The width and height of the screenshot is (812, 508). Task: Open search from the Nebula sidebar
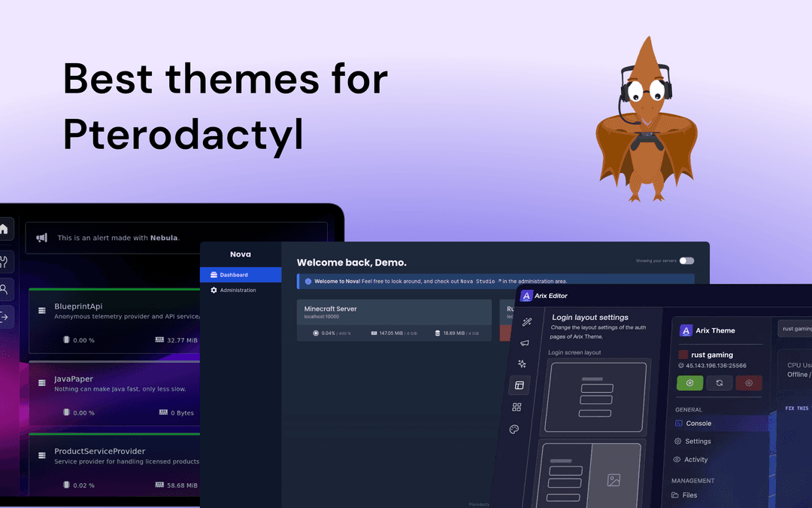click(x=5, y=290)
